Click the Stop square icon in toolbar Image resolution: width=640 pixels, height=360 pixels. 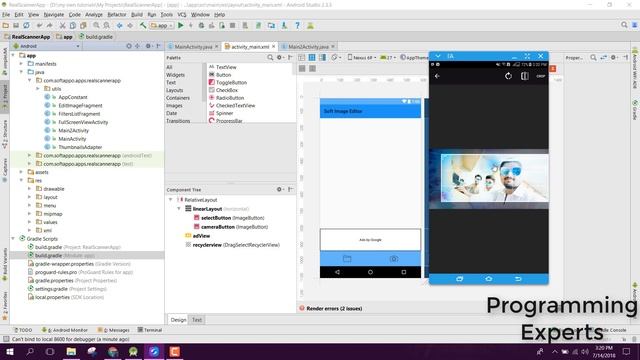click(x=233, y=25)
